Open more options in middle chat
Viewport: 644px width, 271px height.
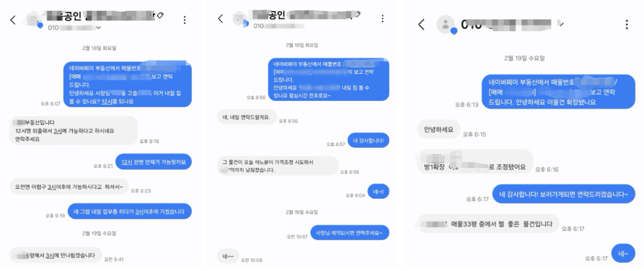(x=382, y=19)
